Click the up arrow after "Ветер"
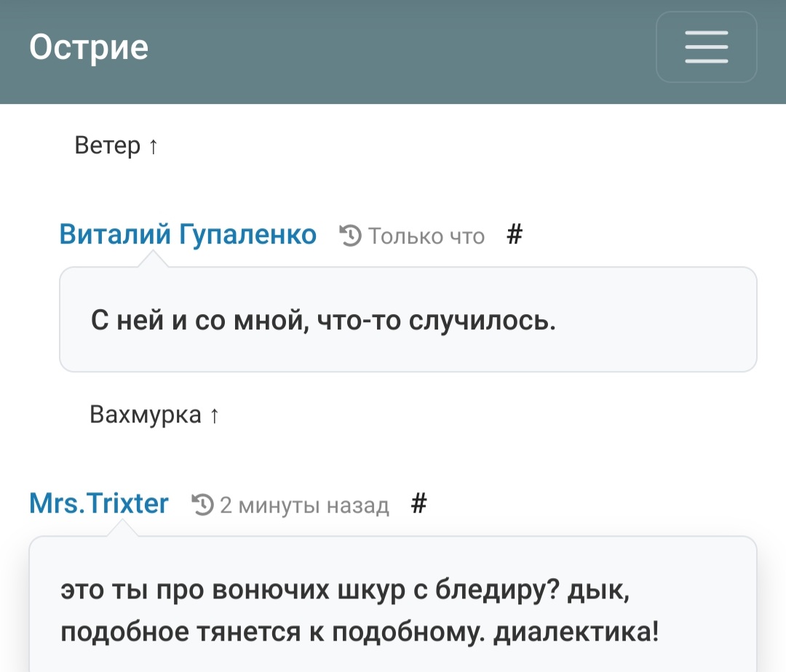Image resolution: width=786 pixels, height=672 pixels. coord(154,146)
